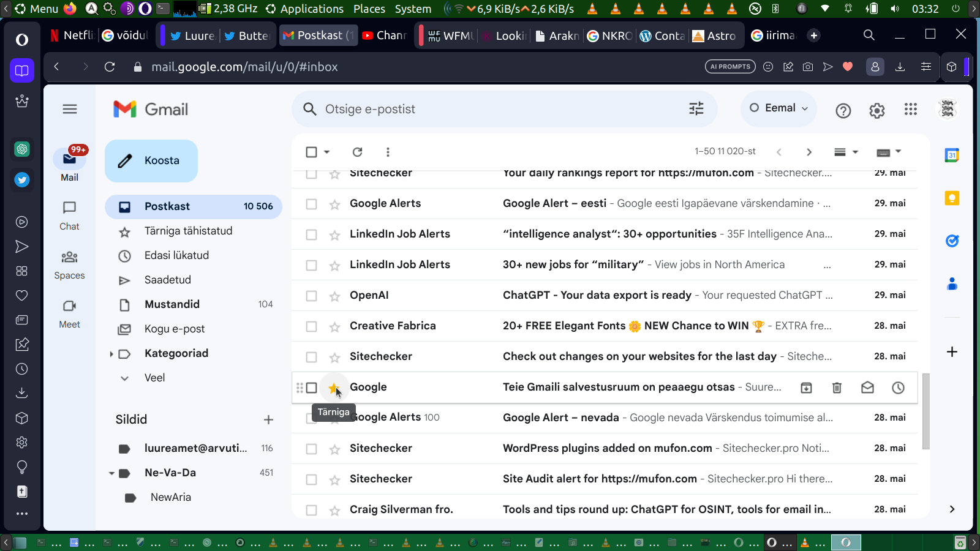Image resolution: width=980 pixels, height=551 pixels.
Task: Mark Google storage email as unread
Action: tap(868, 388)
